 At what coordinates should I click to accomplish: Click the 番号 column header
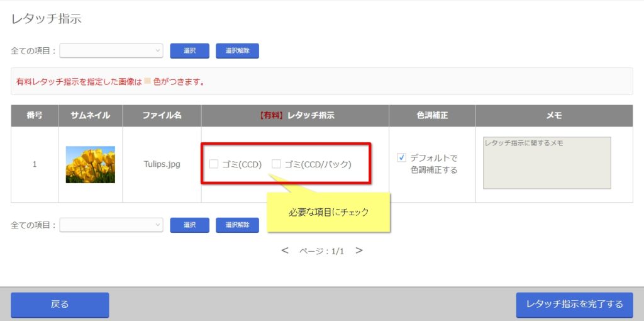point(35,115)
